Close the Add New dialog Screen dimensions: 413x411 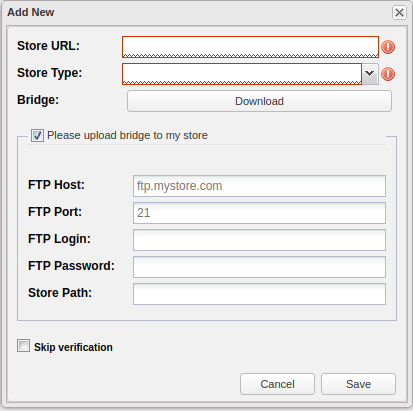[399, 13]
